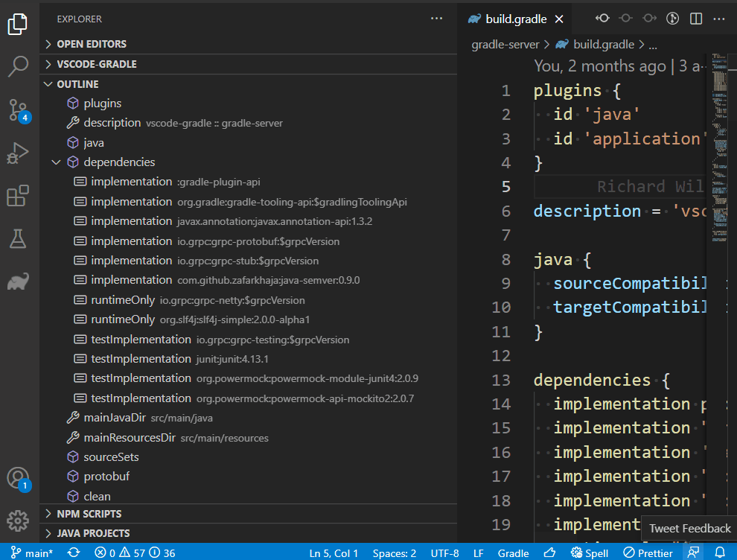Select the clean outline symbol

[x=248, y=496]
